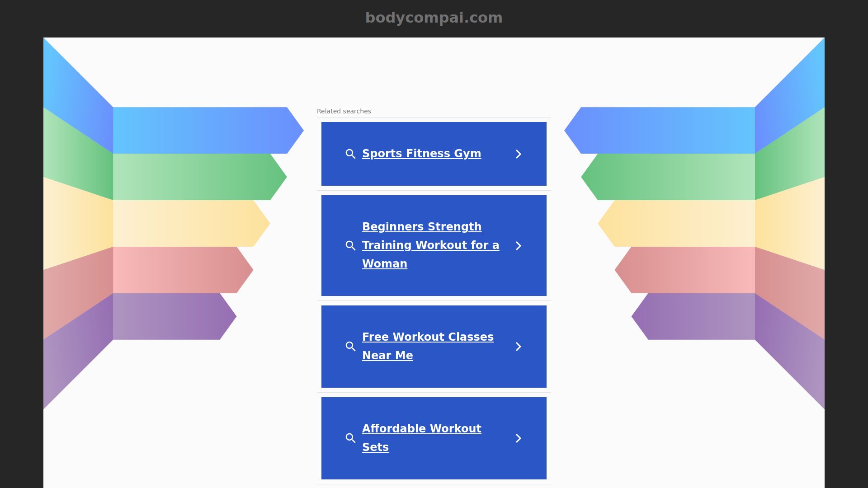Screen dimensions: 868x488
Task: Follow the Beginners Strength Training Workout link
Action: pyautogui.click(x=430, y=245)
